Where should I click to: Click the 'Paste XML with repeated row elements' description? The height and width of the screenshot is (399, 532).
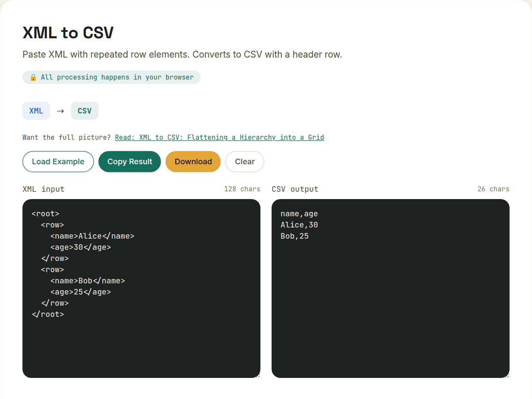click(x=182, y=55)
